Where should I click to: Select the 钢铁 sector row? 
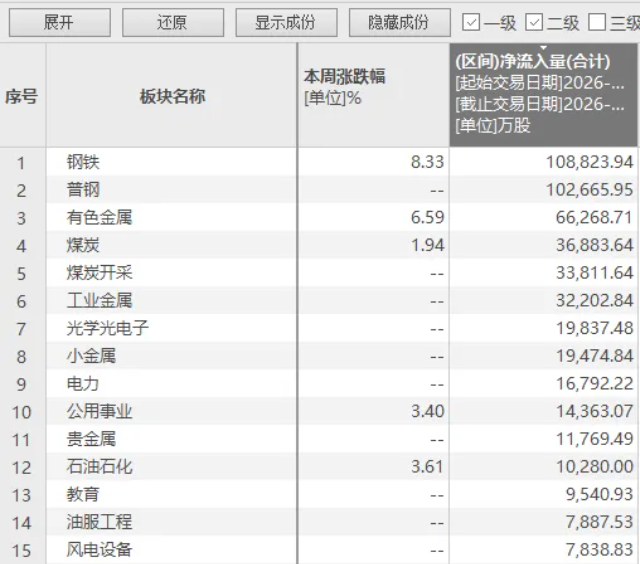pyautogui.click(x=83, y=162)
